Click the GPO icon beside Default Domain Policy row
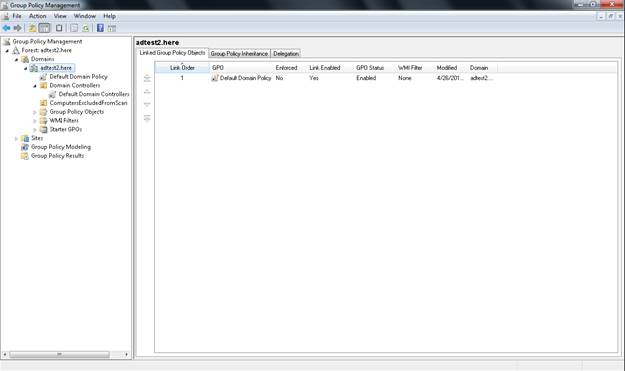625x371 pixels. [214, 78]
